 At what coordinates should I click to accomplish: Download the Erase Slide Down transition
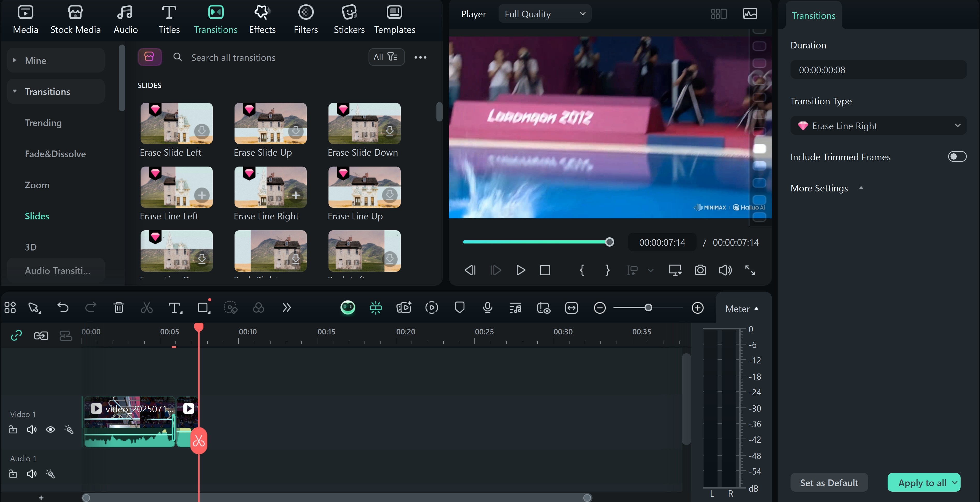point(390,131)
